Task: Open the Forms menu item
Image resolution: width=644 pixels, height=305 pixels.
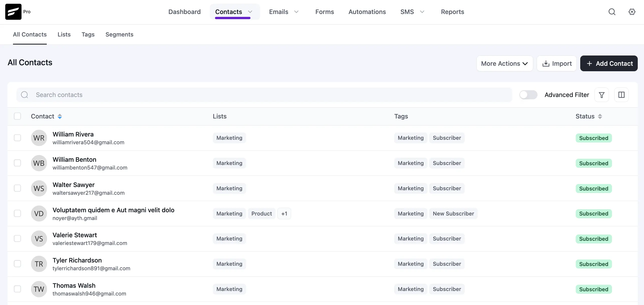Action: point(325,12)
